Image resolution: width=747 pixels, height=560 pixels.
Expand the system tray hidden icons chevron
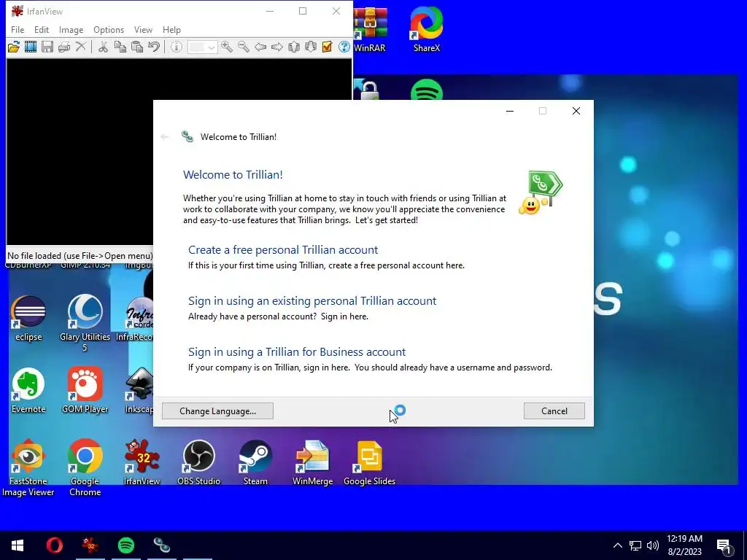click(x=617, y=545)
